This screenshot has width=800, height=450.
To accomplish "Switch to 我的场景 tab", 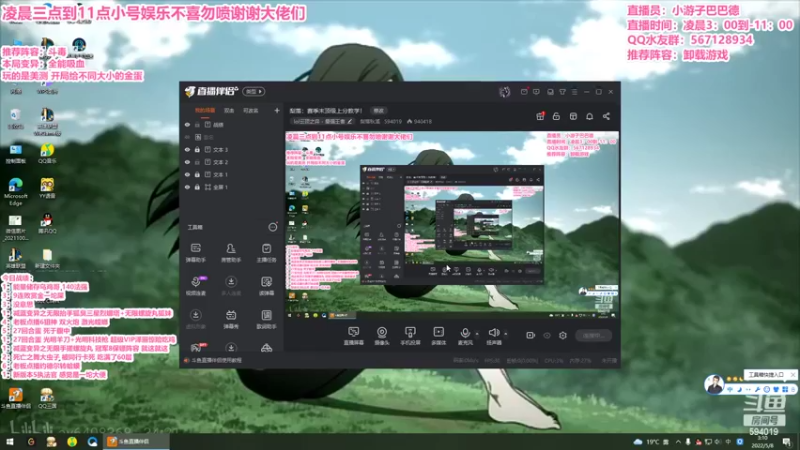I will coord(205,110).
